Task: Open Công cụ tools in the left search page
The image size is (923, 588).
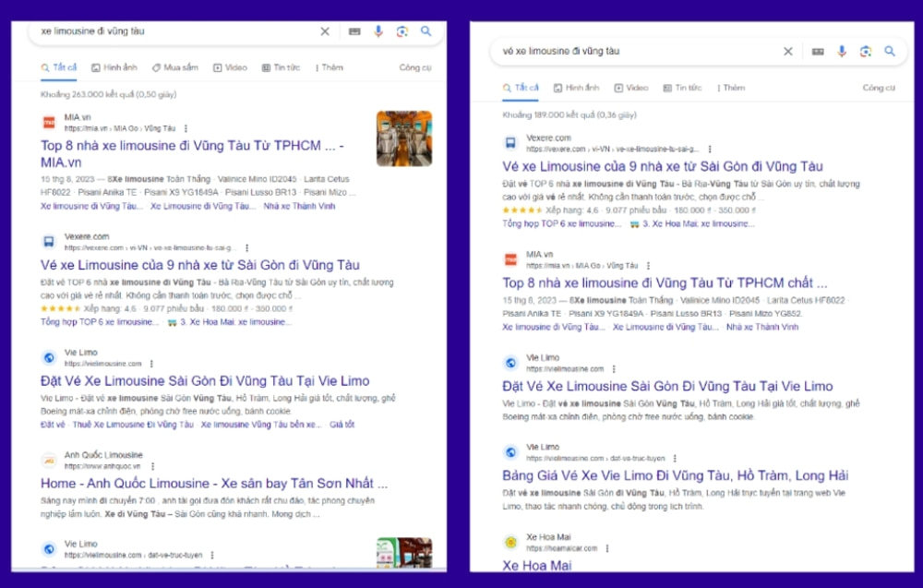Action: click(415, 67)
